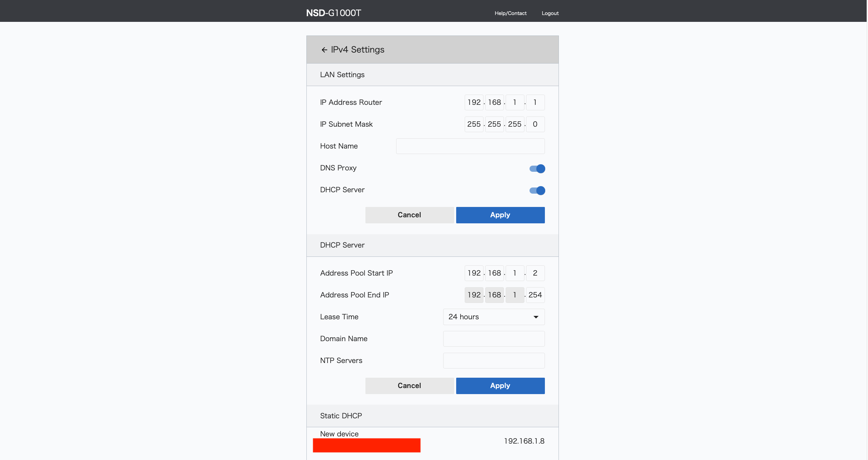Select the 192.168.1.8 device address

(x=524, y=441)
